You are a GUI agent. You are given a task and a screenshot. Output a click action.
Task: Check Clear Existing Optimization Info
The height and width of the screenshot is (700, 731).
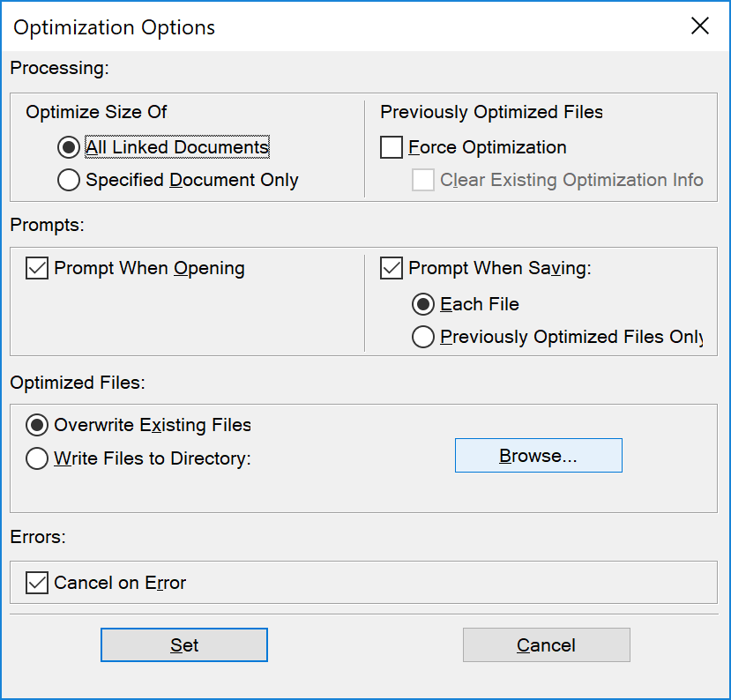click(x=422, y=180)
